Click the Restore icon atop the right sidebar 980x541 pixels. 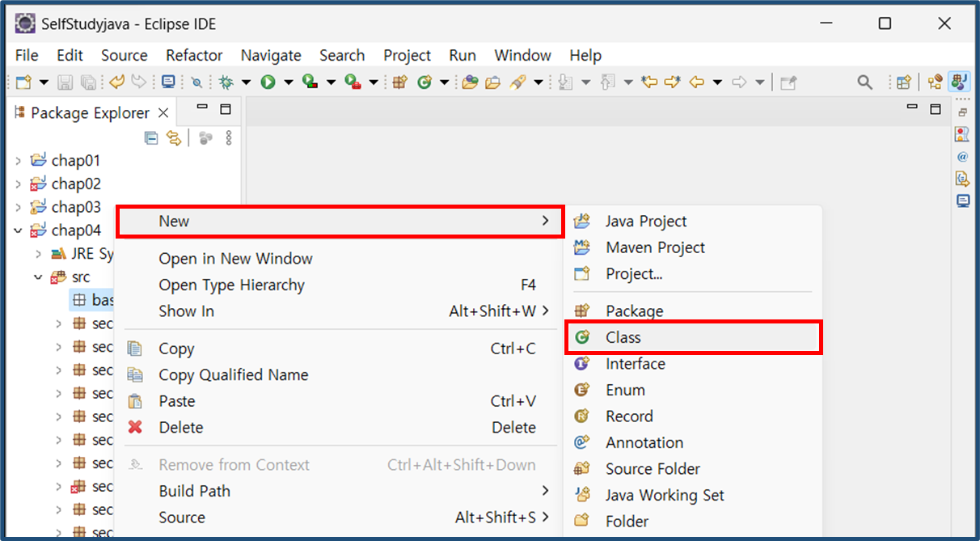pos(962,112)
